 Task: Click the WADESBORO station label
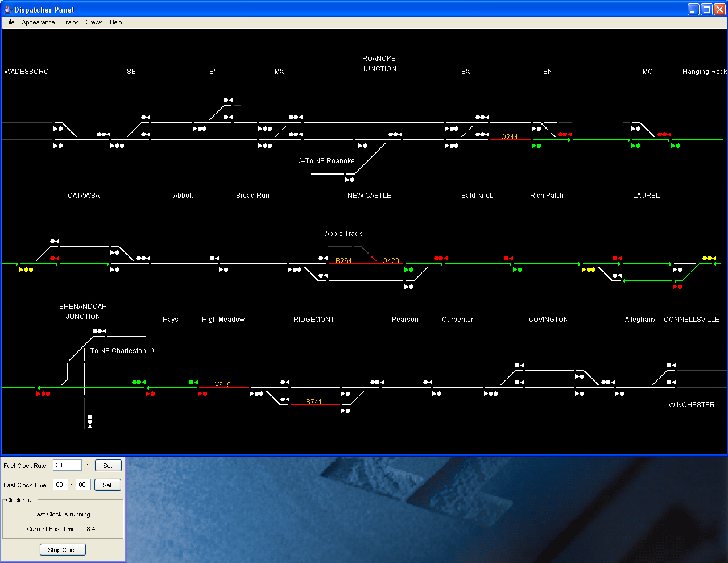pyautogui.click(x=27, y=72)
